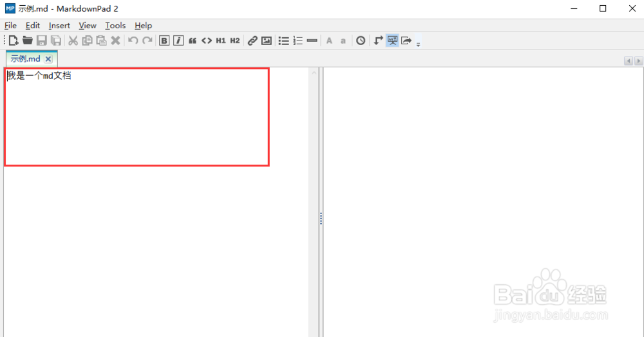Redo the last edit
644x337 pixels.
click(x=147, y=41)
